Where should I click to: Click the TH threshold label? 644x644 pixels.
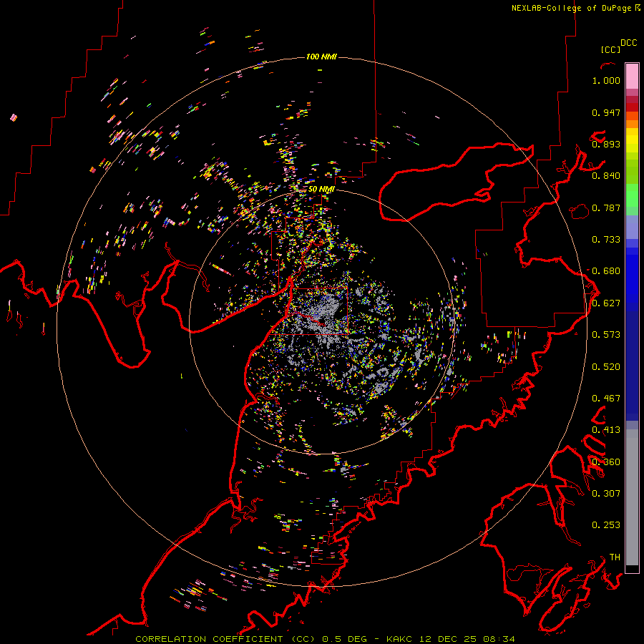(615, 557)
